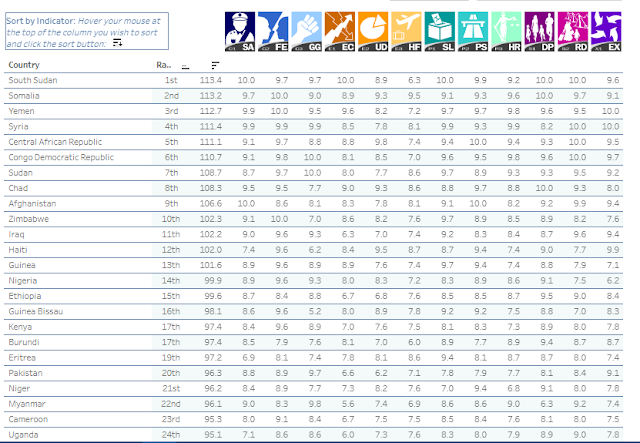Click the EC economic decline indicator icon
640x443 pixels.
tap(340, 32)
